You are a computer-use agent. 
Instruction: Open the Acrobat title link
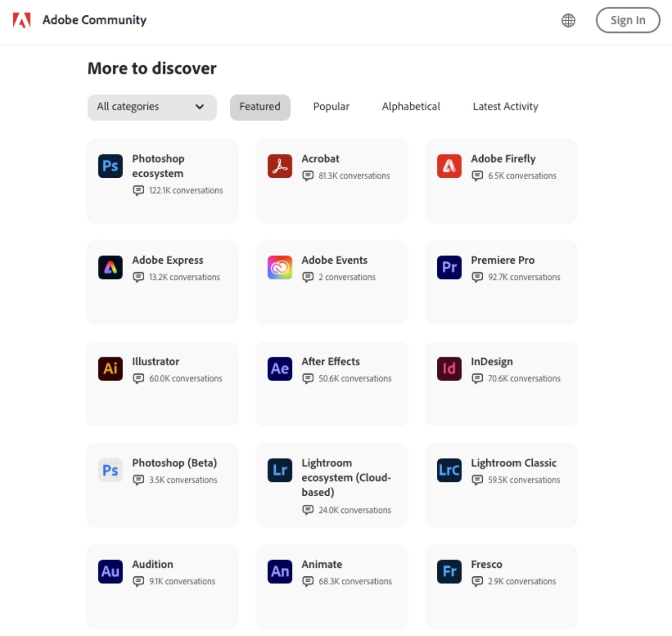click(320, 159)
